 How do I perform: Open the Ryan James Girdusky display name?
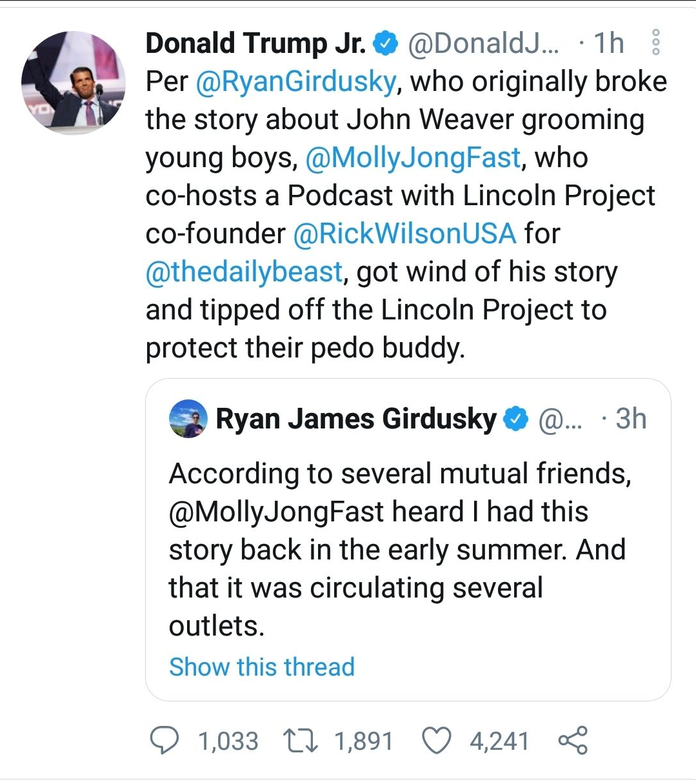[356, 419]
